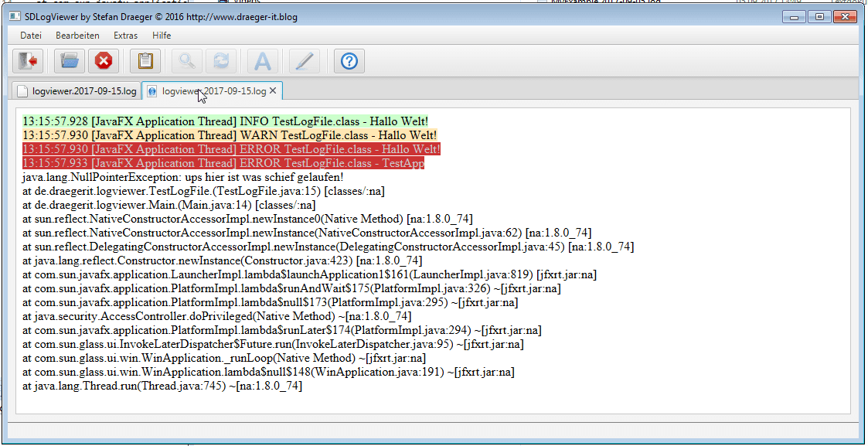The width and height of the screenshot is (868, 446).
Task: Click the refresh icon in the toolbar
Action: 222,60
